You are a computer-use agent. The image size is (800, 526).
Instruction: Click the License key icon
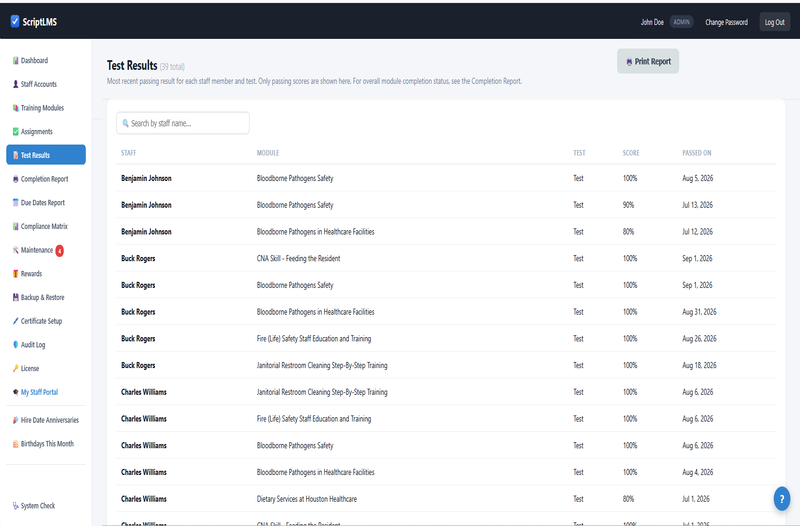tap(15, 368)
